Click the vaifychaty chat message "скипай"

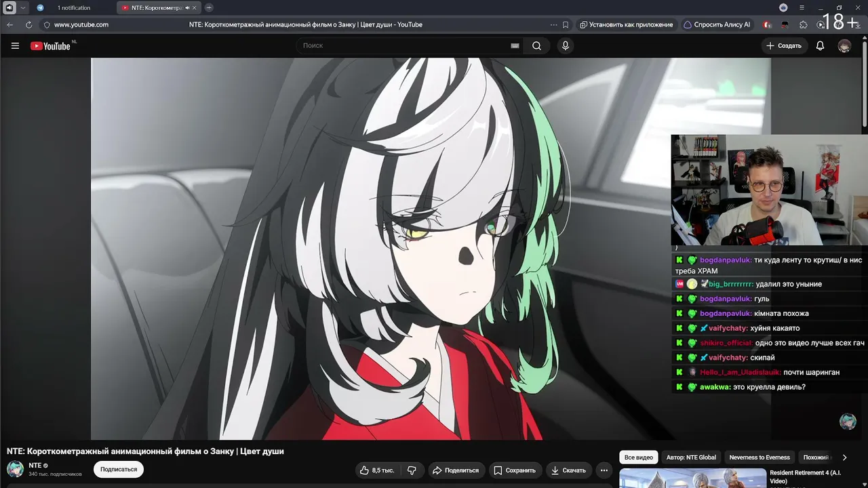tap(762, 357)
